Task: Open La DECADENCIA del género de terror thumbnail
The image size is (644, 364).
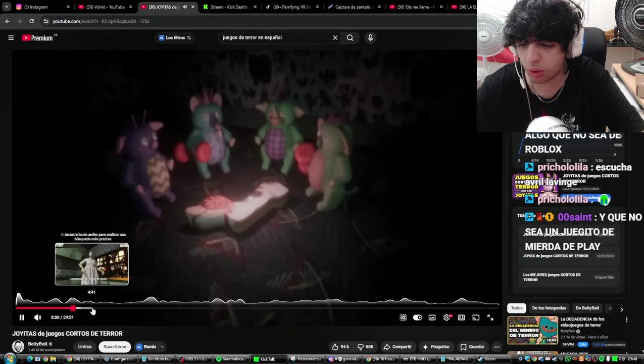Action: (533, 330)
